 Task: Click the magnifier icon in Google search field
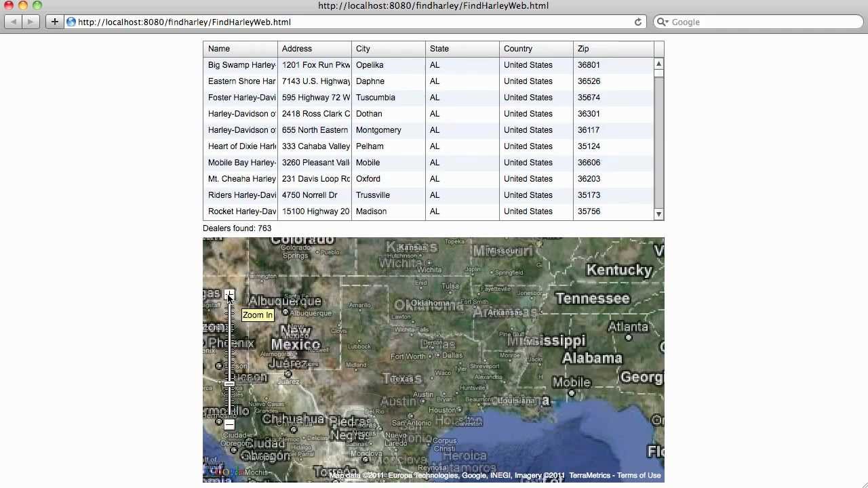663,22
